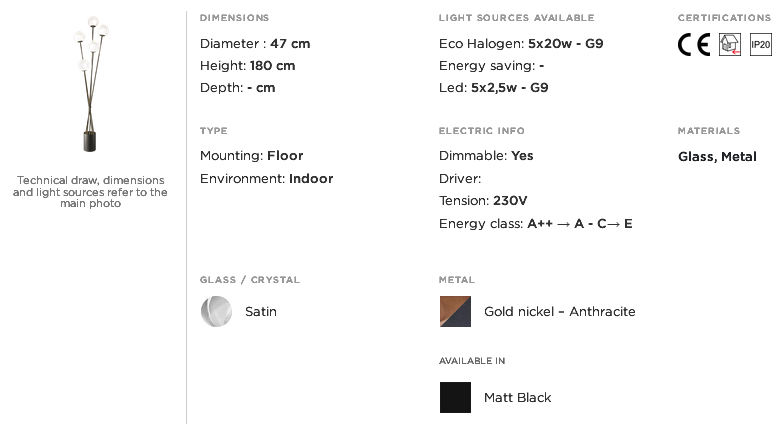Click the Energy class A++ to E text
782x424 pixels.
coord(536,223)
